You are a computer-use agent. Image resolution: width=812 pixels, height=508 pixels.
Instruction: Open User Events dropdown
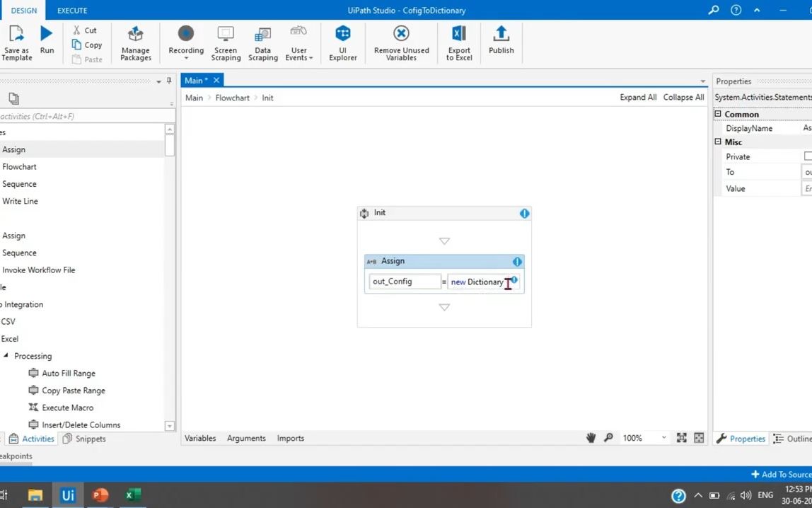pos(298,43)
